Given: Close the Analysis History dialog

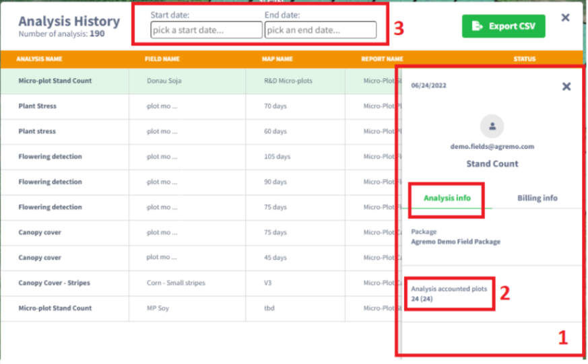Looking at the screenshot, I should 565,18.
